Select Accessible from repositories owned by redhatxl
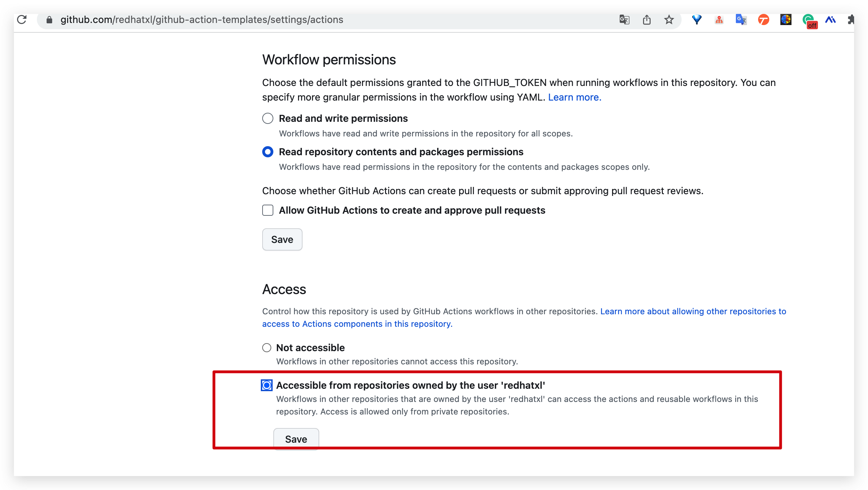868x490 pixels. pos(266,385)
